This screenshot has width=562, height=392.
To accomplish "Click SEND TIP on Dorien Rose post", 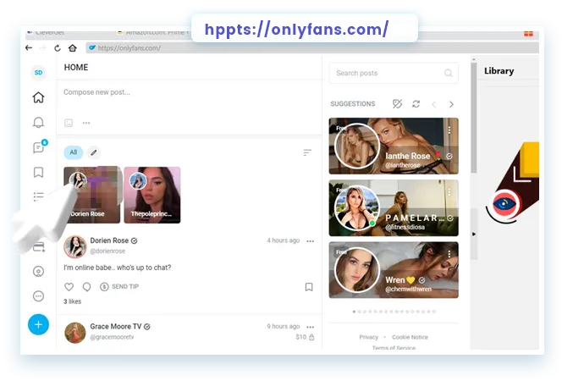I will click(119, 286).
